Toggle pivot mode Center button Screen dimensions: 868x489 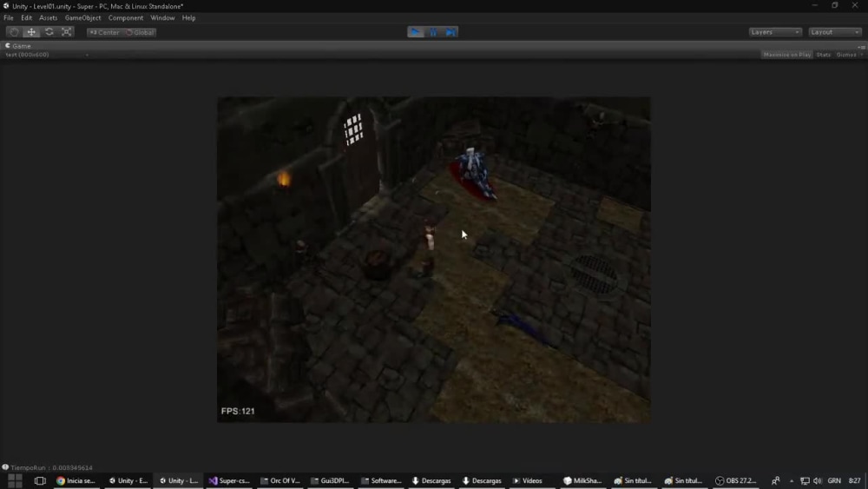click(104, 33)
